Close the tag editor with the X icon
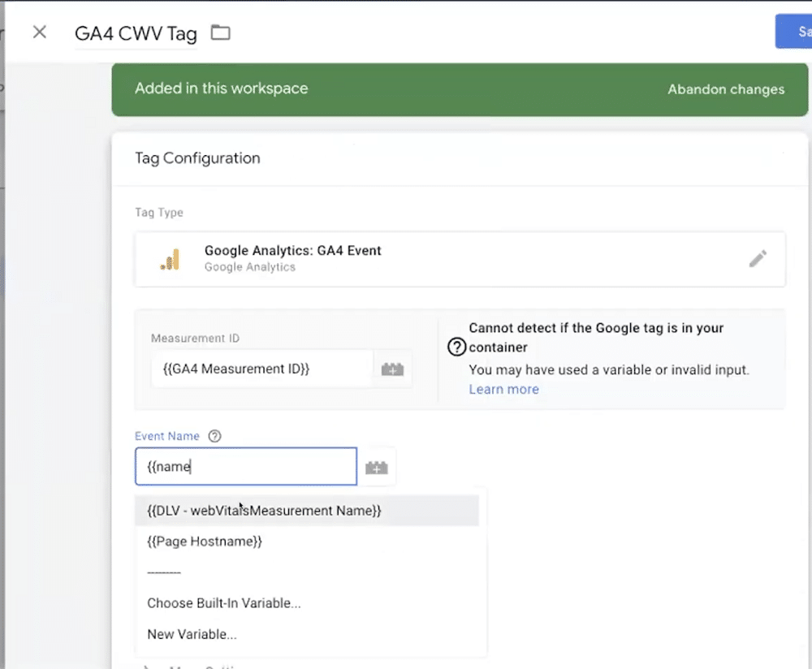The image size is (812, 669). (x=39, y=32)
